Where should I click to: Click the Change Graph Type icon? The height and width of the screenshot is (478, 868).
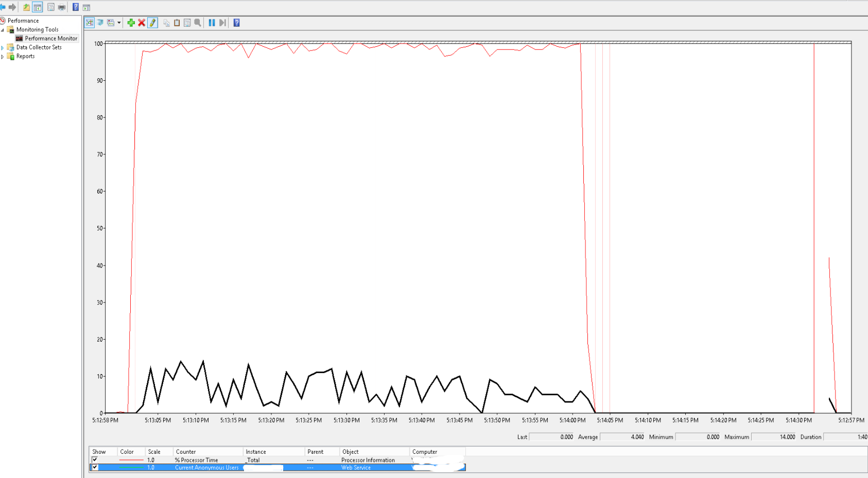[111, 23]
